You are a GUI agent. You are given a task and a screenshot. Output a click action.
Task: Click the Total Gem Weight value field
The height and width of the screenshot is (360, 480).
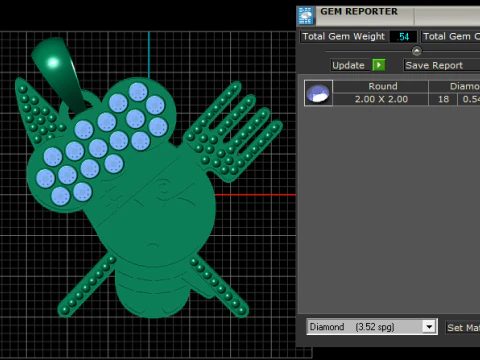403,36
